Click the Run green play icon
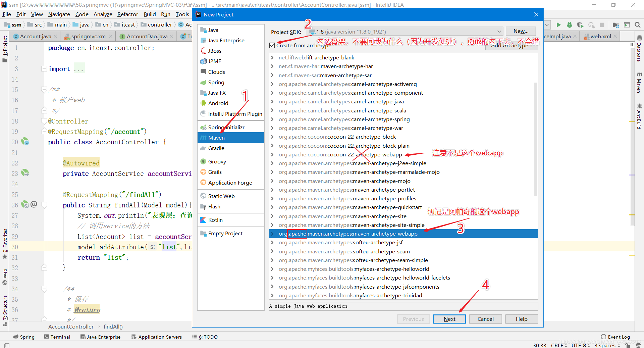This screenshot has height=348, width=644. point(558,25)
